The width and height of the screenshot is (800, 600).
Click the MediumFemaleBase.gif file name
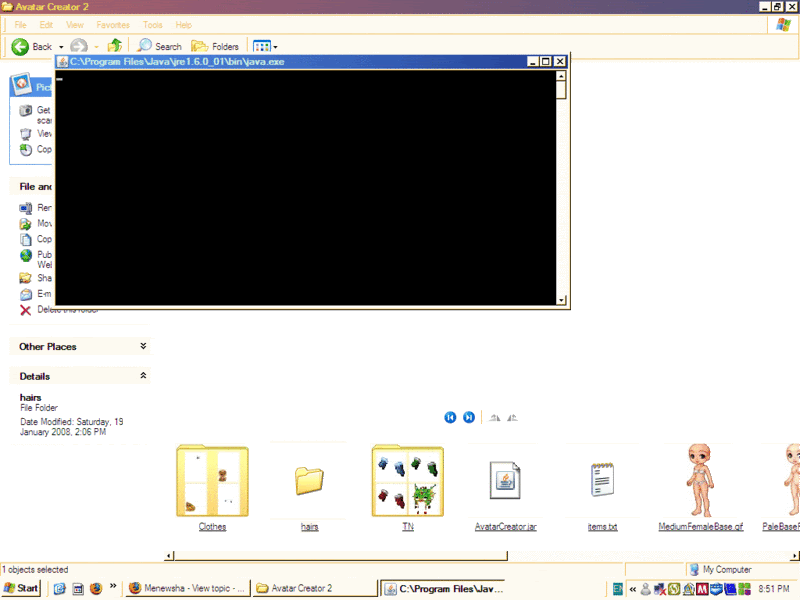pos(701,527)
